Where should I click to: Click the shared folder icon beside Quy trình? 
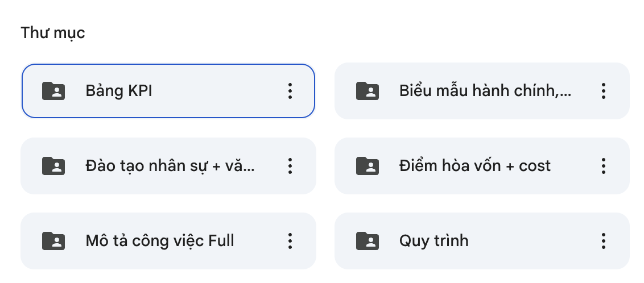coord(367,241)
